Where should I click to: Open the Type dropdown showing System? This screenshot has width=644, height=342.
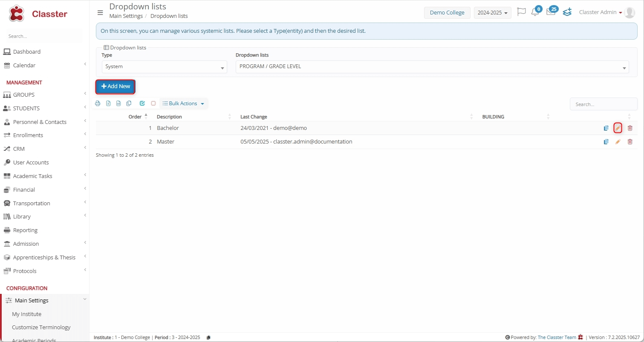point(164,67)
